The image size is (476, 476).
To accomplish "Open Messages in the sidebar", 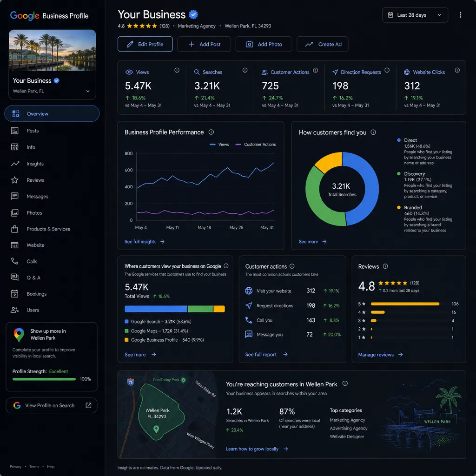I will tap(37, 197).
